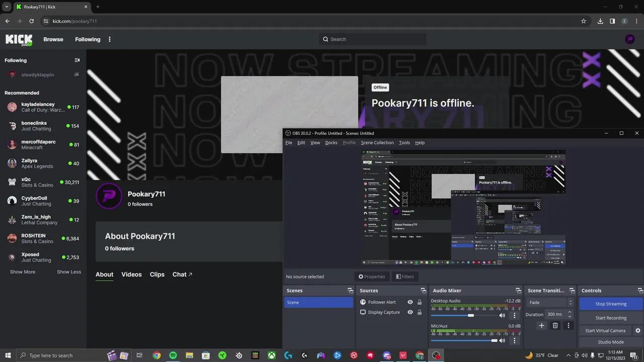Open the Windows notification center icon

pos(634,355)
